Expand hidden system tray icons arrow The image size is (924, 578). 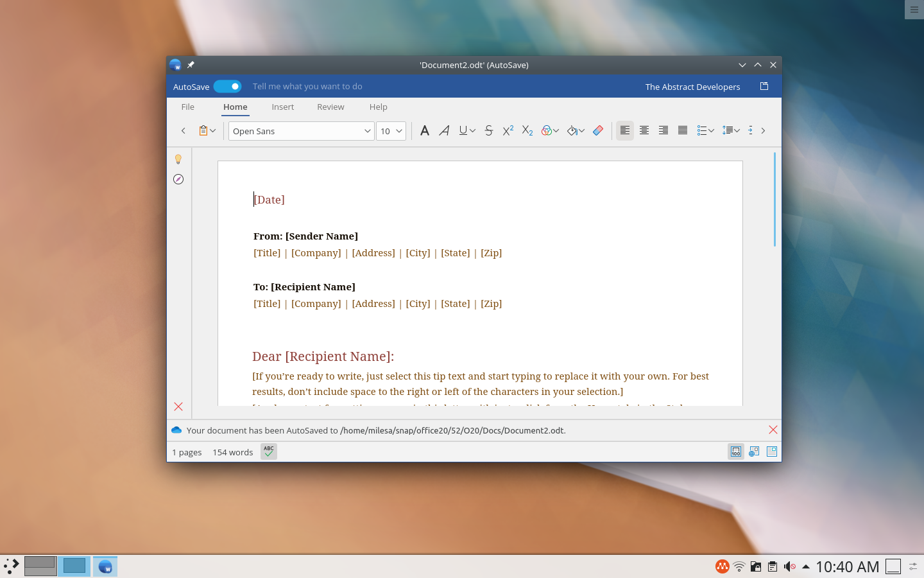pyautogui.click(x=806, y=566)
